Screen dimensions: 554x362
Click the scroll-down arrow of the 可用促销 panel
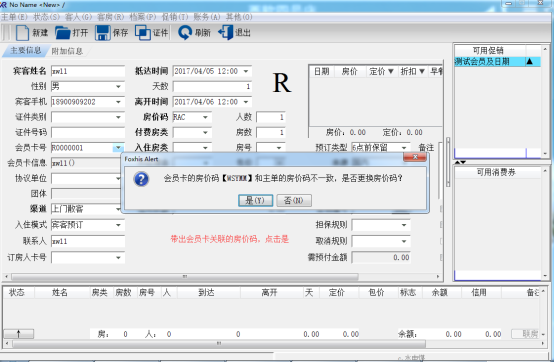point(545,154)
